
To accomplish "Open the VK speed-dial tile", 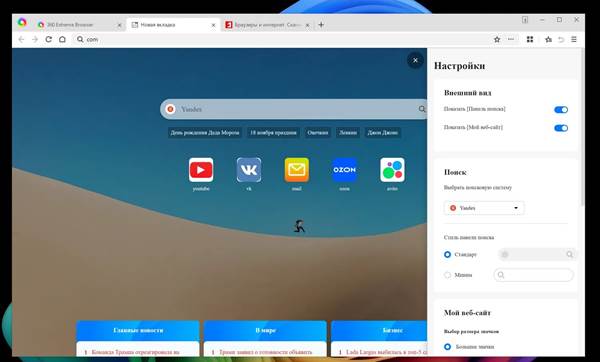I will click(x=249, y=170).
